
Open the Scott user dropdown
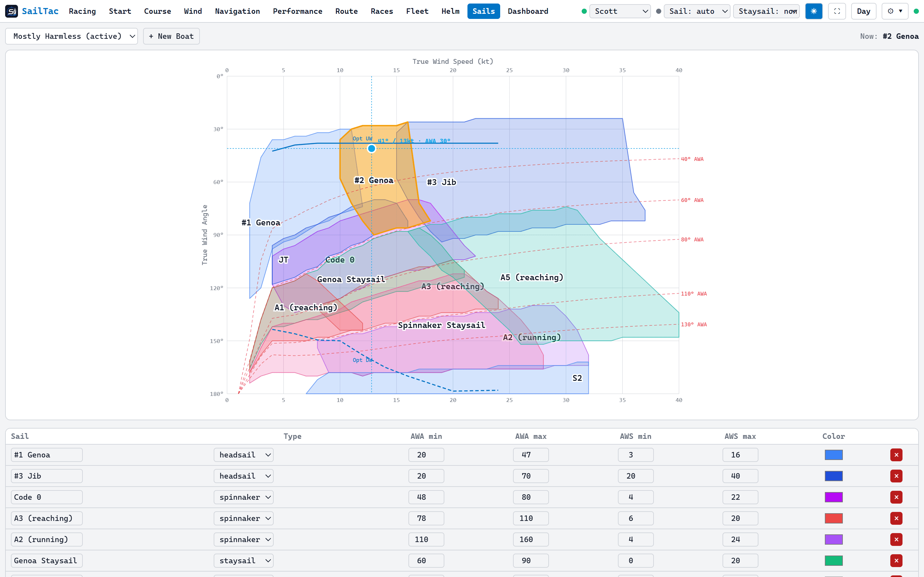[x=620, y=11]
